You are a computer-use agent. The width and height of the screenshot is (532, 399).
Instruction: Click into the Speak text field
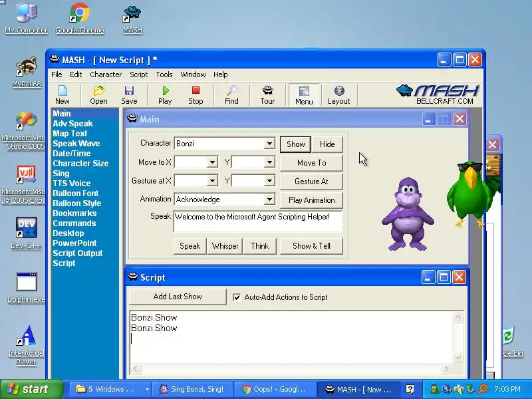(258, 221)
